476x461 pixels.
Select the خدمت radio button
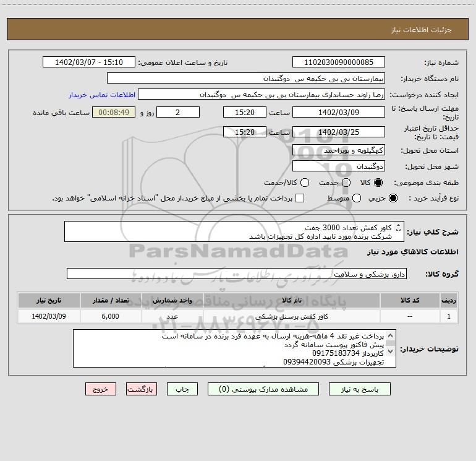(x=346, y=183)
